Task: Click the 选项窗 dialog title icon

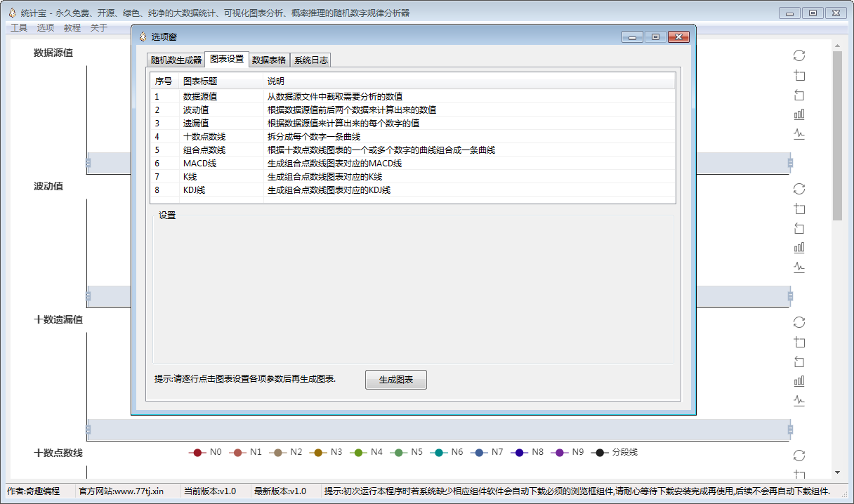Action: 143,37
